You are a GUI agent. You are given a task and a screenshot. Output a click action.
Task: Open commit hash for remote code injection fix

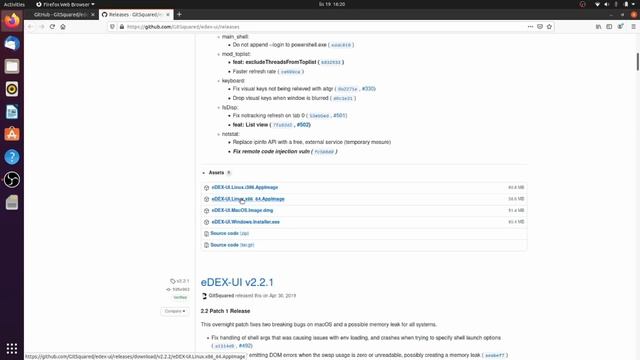[324, 152]
